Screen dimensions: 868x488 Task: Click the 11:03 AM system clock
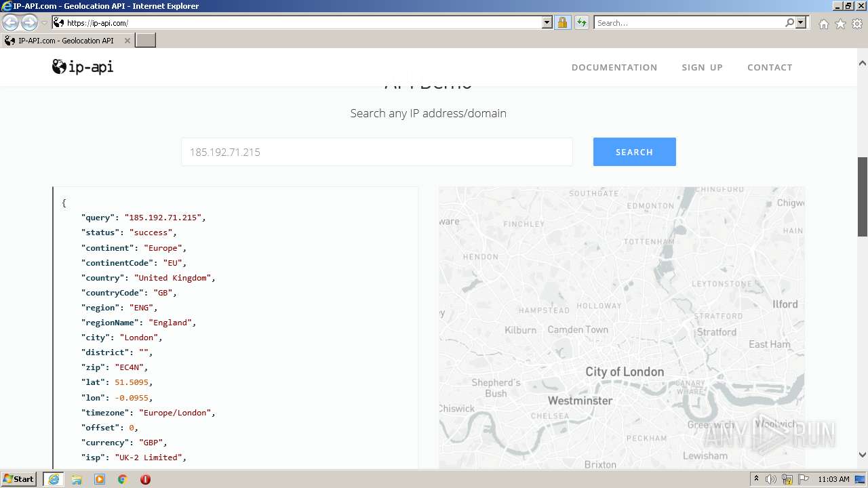pyautogui.click(x=833, y=479)
